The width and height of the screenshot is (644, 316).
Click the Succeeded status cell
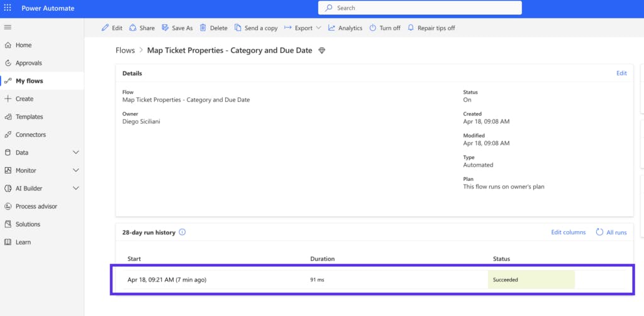tap(531, 280)
